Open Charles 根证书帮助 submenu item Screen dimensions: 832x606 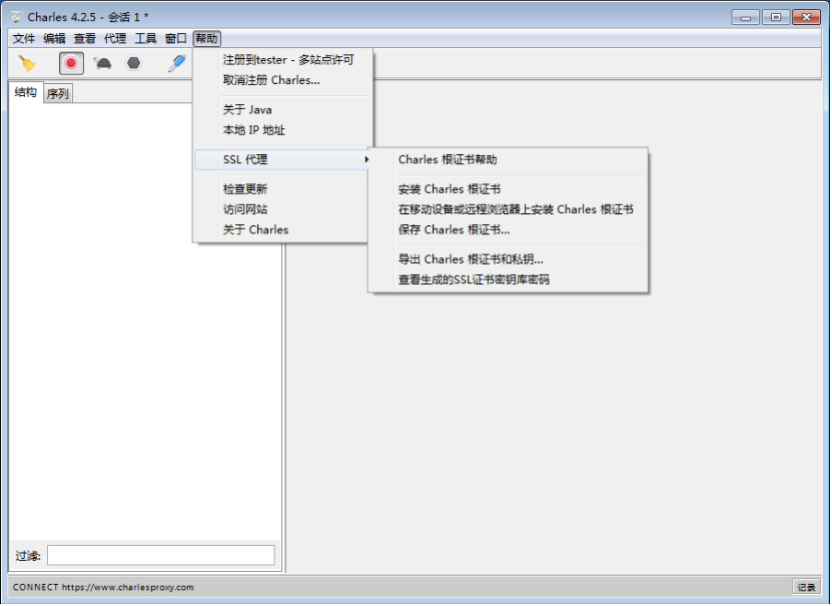click(x=508, y=160)
